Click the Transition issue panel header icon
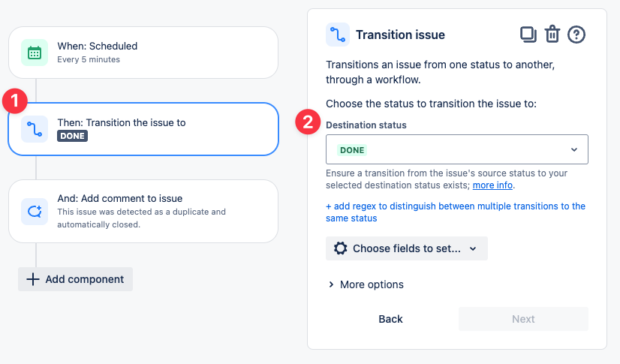The width and height of the screenshot is (620, 364). (338, 35)
